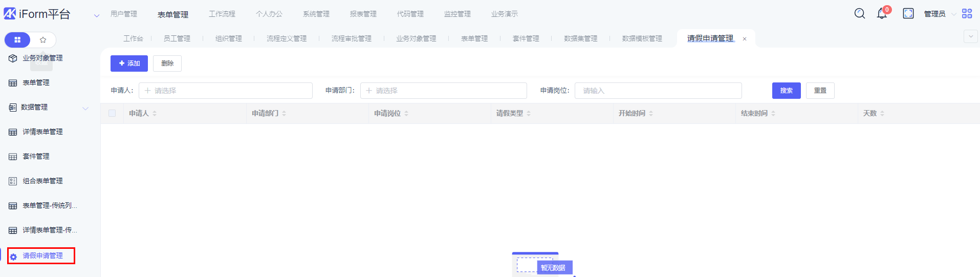Sort table by 申请人 column
The width and height of the screenshot is (980, 277).
[x=155, y=114]
